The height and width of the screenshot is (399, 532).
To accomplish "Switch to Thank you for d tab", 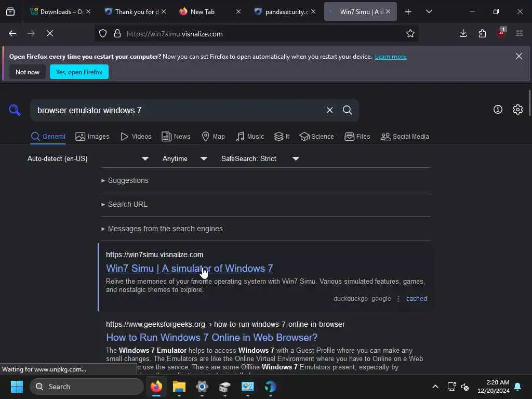I will point(136,12).
